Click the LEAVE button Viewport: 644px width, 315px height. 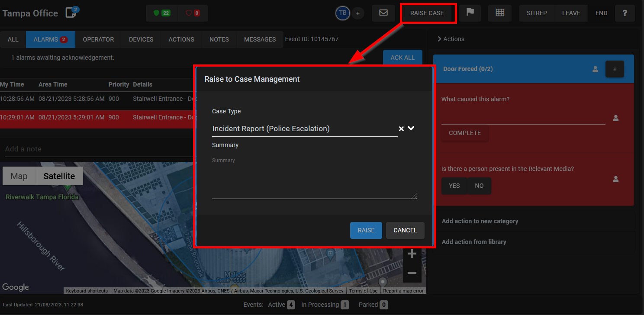pos(571,13)
